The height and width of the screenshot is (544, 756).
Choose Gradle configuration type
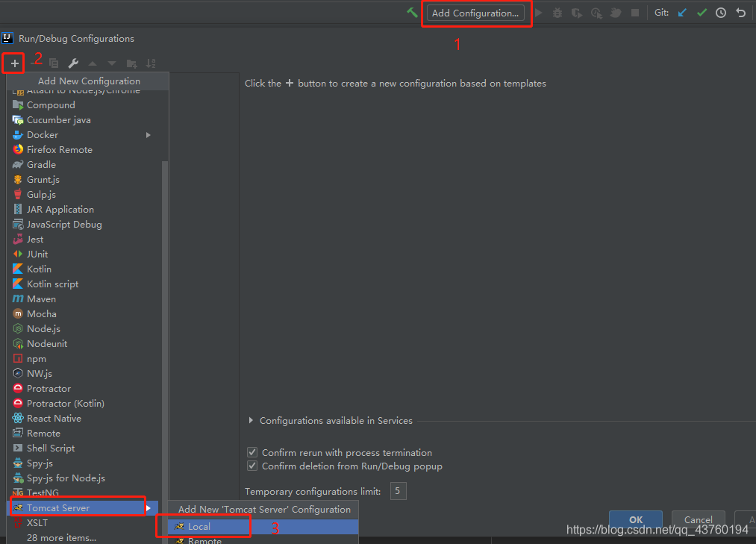81,165
